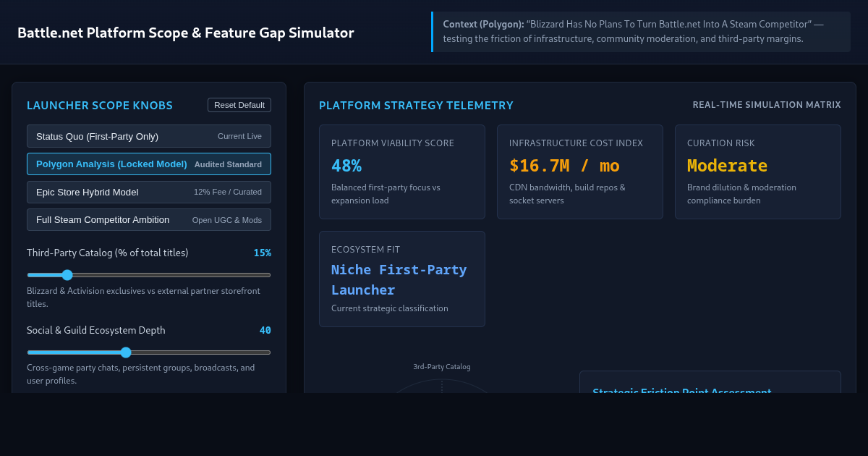This screenshot has width=868, height=456.
Task: Click the Social & Guild depth value 40
Action: 265,330
